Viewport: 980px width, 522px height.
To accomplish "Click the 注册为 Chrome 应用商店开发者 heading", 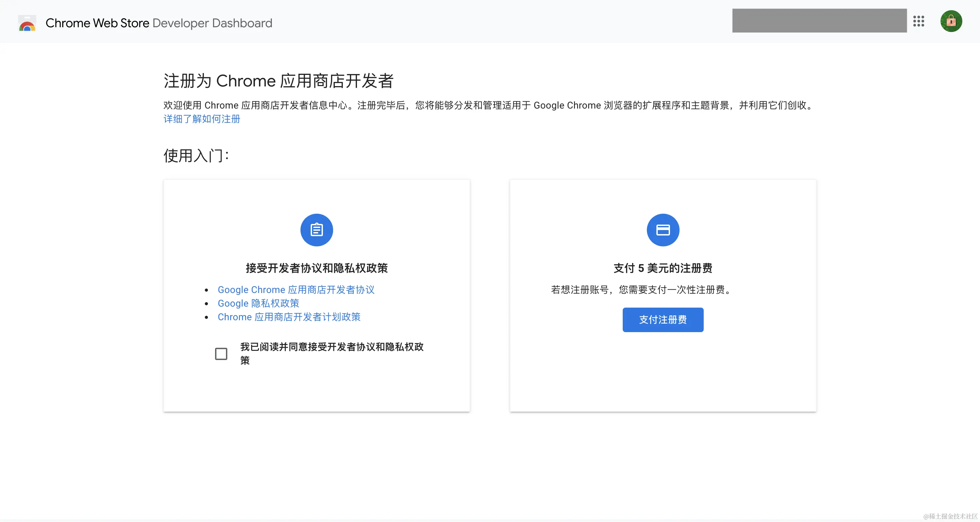I will tap(278, 81).
